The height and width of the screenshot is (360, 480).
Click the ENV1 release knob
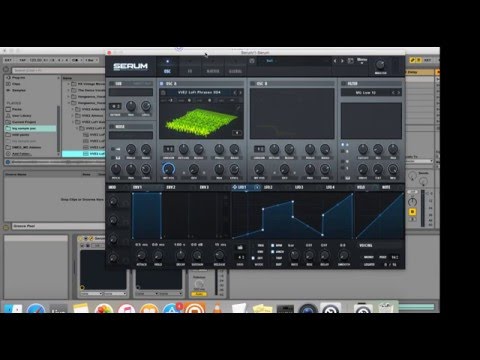coord(219,256)
